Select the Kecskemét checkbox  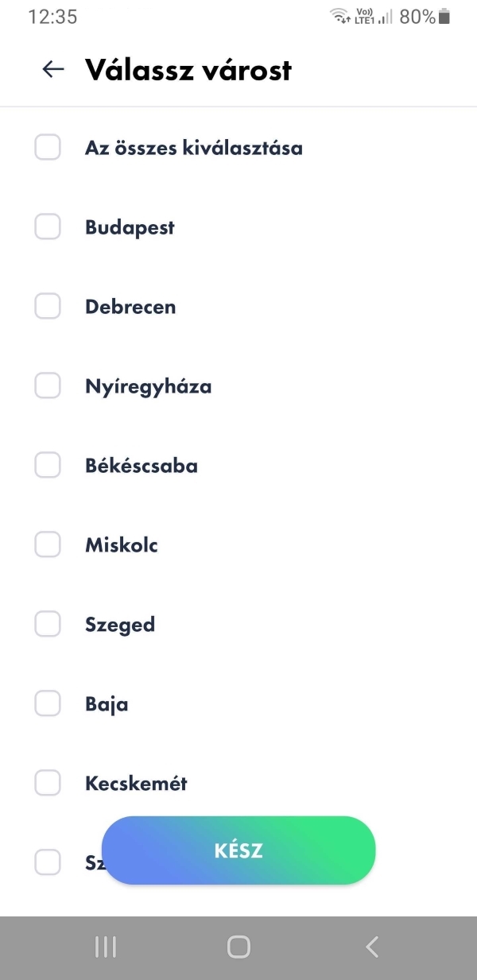coord(48,784)
